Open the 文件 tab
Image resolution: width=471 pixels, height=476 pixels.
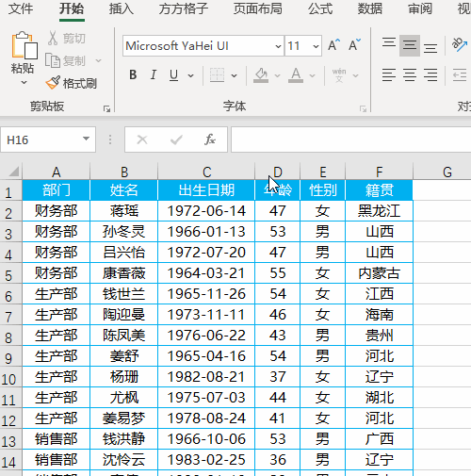(21, 8)
